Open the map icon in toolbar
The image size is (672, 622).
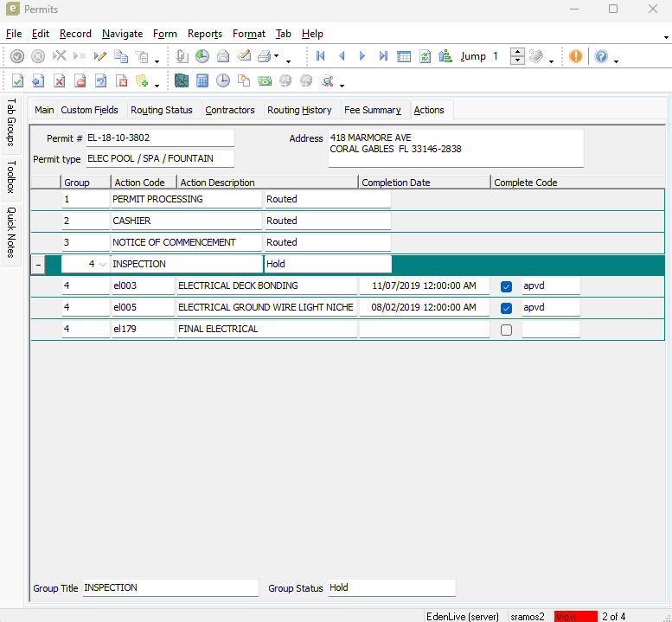coord(182,81)
